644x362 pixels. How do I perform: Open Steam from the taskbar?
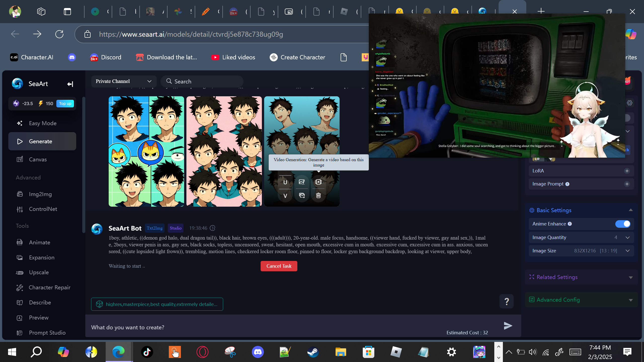click(313, 352)
